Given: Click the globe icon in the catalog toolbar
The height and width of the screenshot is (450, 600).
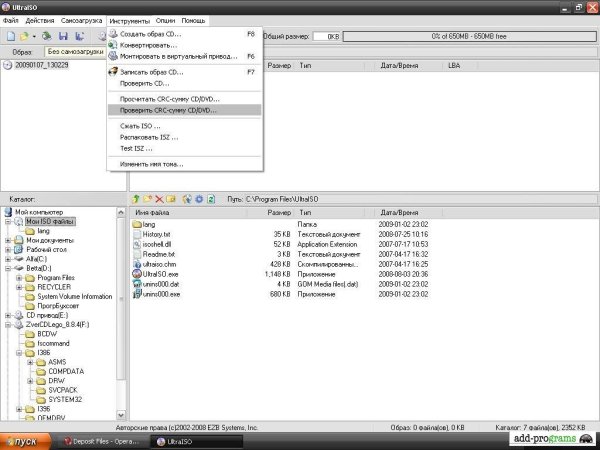Looking at the screenshot, I should pos(187,199).
